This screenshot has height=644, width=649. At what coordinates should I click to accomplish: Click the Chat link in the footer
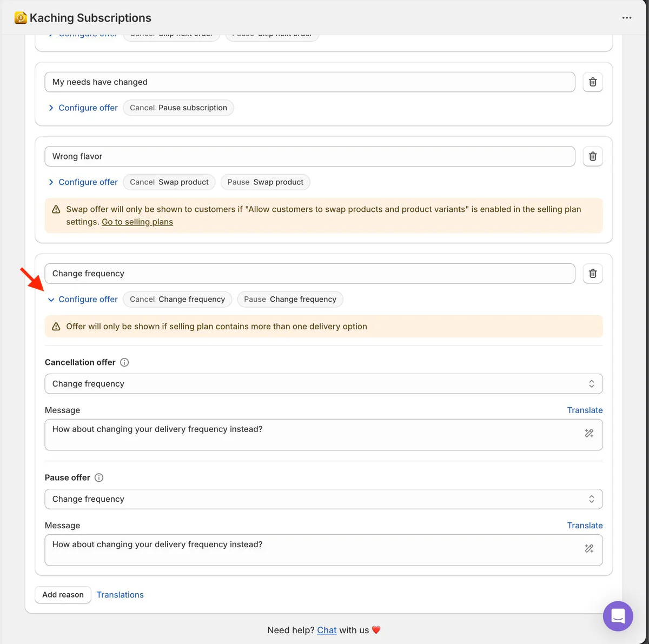(327, 630)
